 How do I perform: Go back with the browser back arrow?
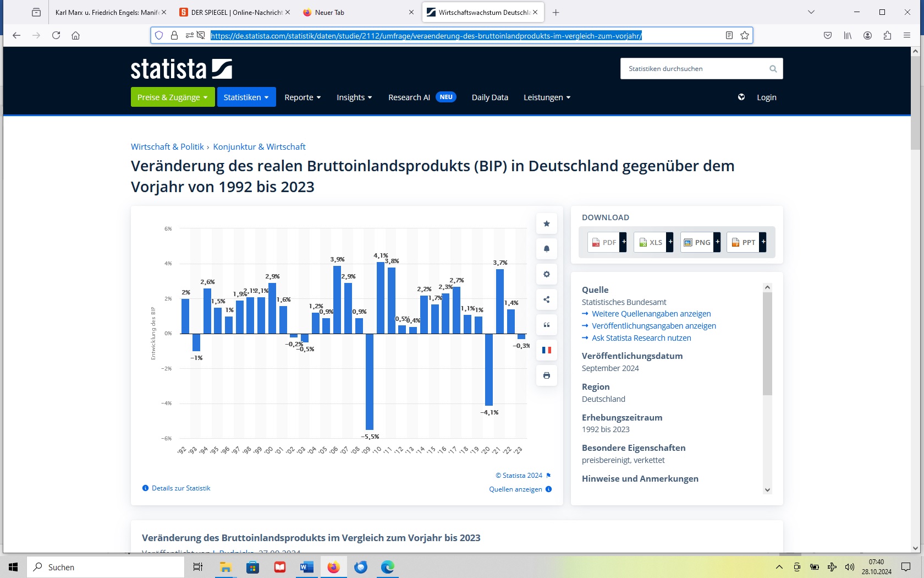(16, 35)
